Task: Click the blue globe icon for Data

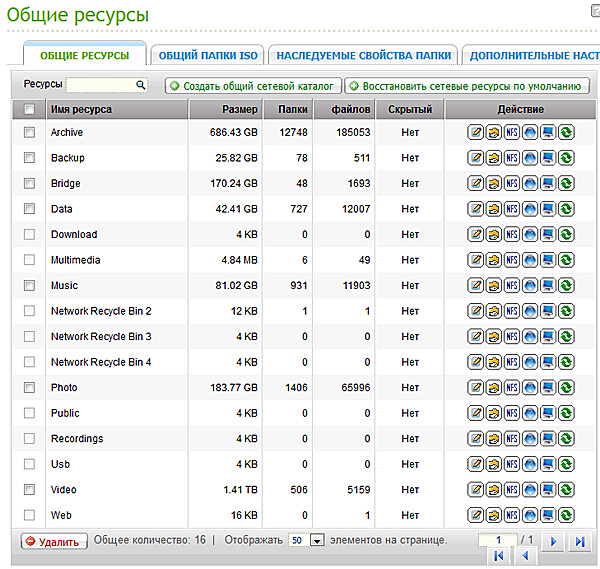Action: [530, 209]
